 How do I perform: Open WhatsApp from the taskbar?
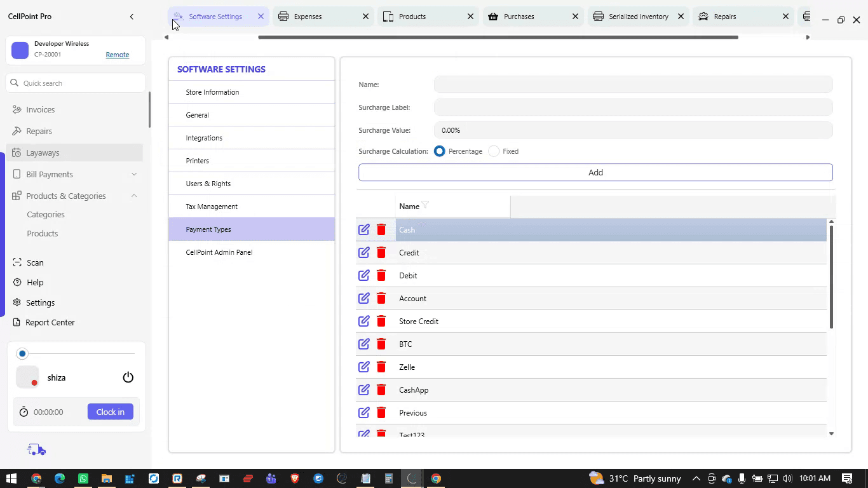pyautogui.click(x=83, y=478)
